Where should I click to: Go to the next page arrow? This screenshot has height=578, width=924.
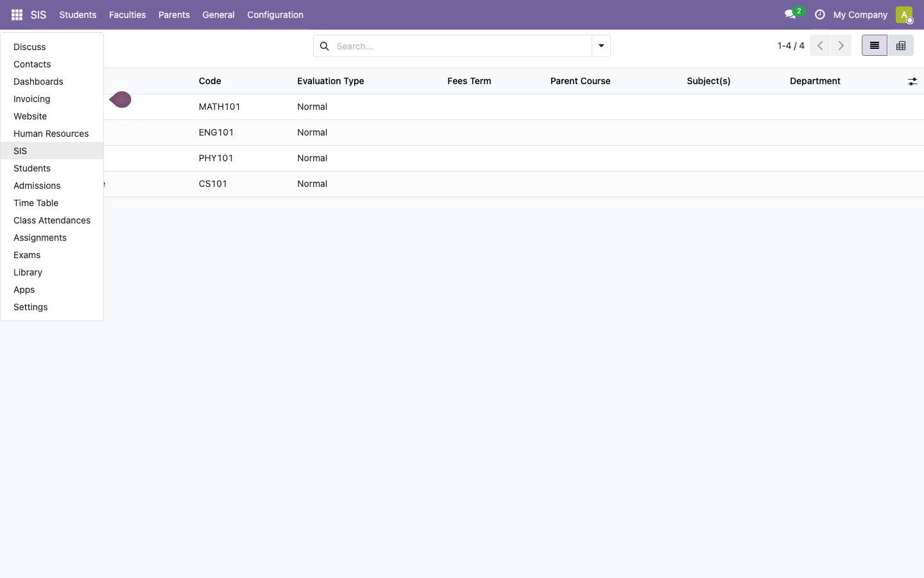point(841,46)
